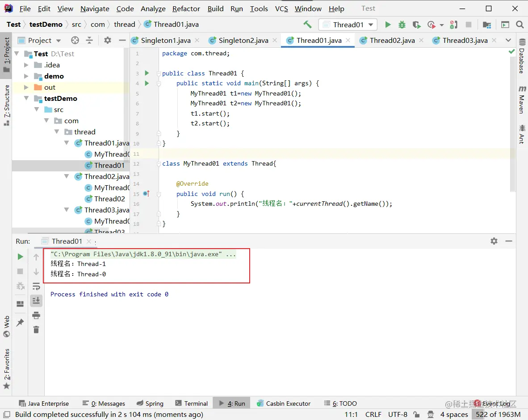Expand the demo module folder
The height and width of the screenshot is (420, 528).
click(x=26, y=76)
